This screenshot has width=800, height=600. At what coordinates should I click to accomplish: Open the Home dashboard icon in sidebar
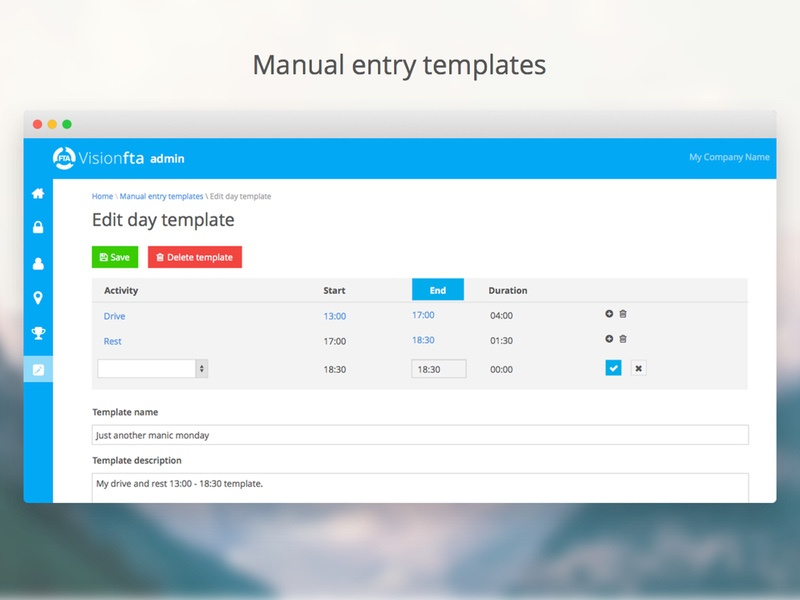[36, 193]
